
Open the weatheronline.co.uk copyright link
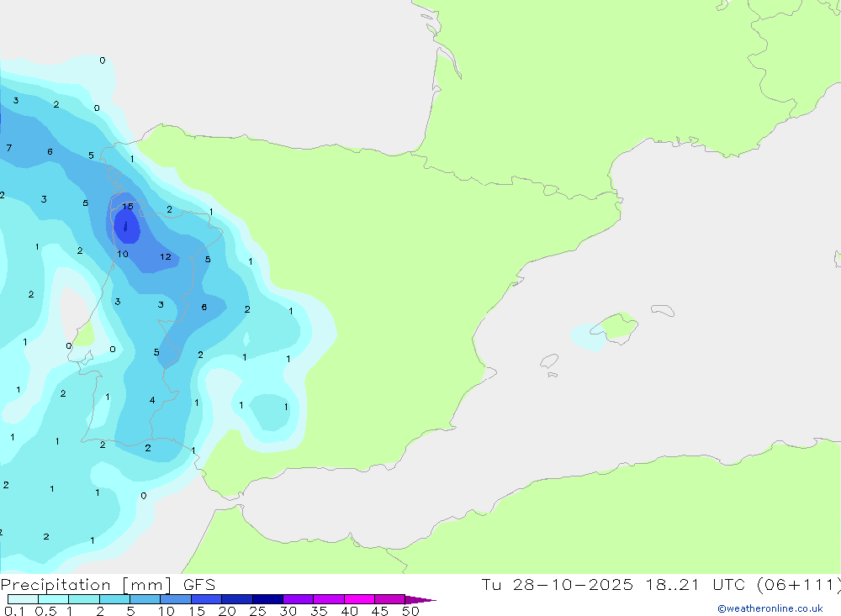(x=770, y=608)
